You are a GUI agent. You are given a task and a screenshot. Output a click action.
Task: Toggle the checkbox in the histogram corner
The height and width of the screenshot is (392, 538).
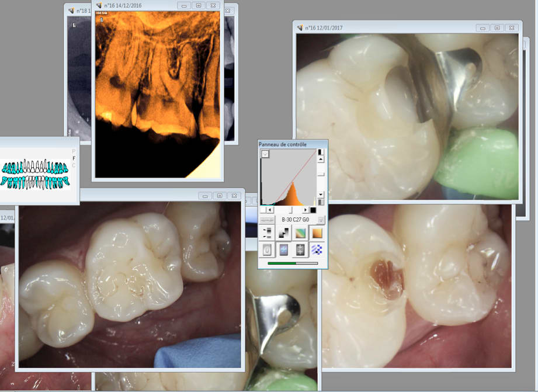pos(265,154)
